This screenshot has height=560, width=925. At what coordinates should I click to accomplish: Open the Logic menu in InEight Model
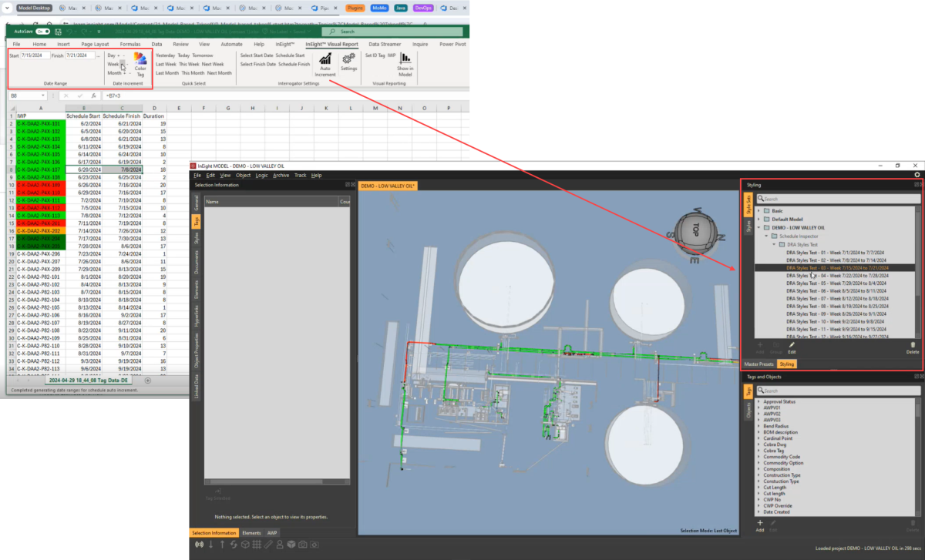click(x=262, y=176)
